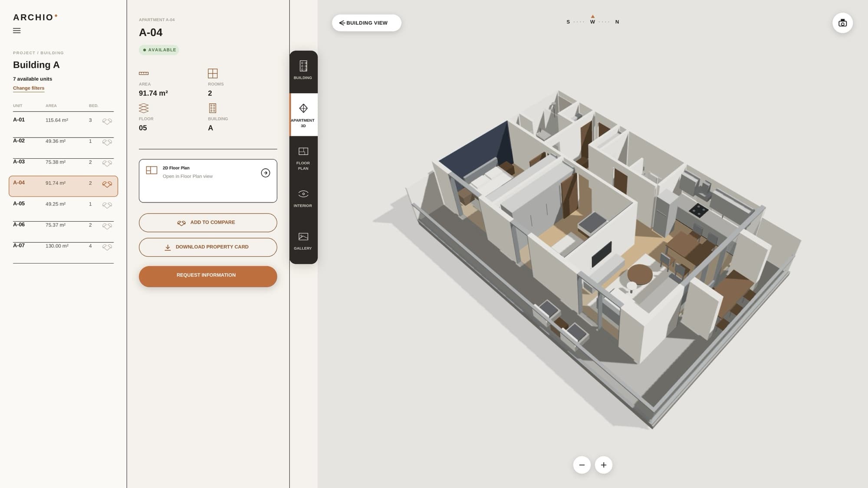
Task: Toggle compare icon for unit A-05
Action: coord(107,205)
